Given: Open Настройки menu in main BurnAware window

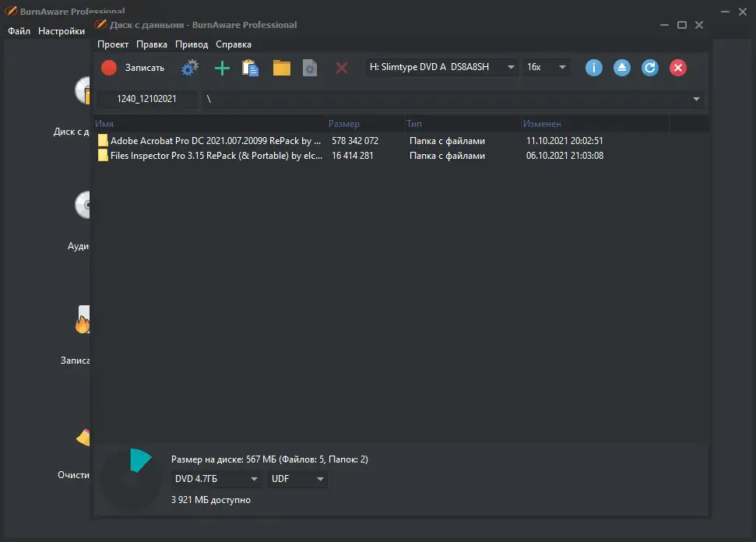Looking at the screenshot, I should pos(62,31).
